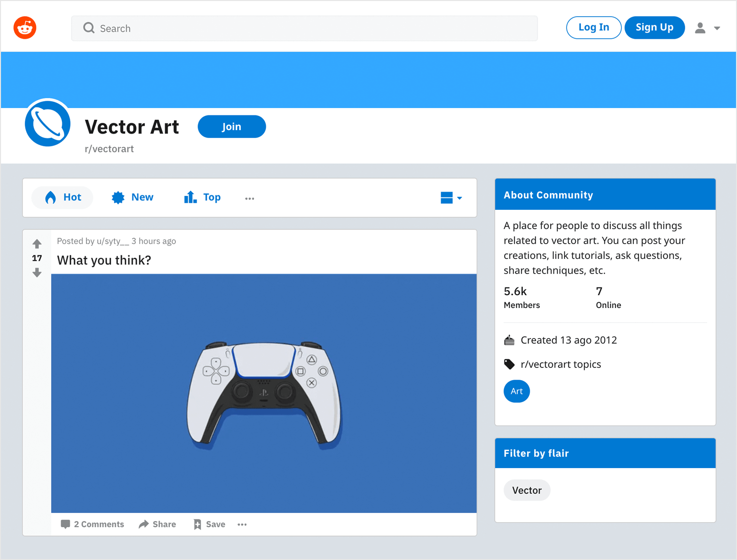Sort posts by Hot
Viewport: 737px width, 560px height.
pos(62,197)
